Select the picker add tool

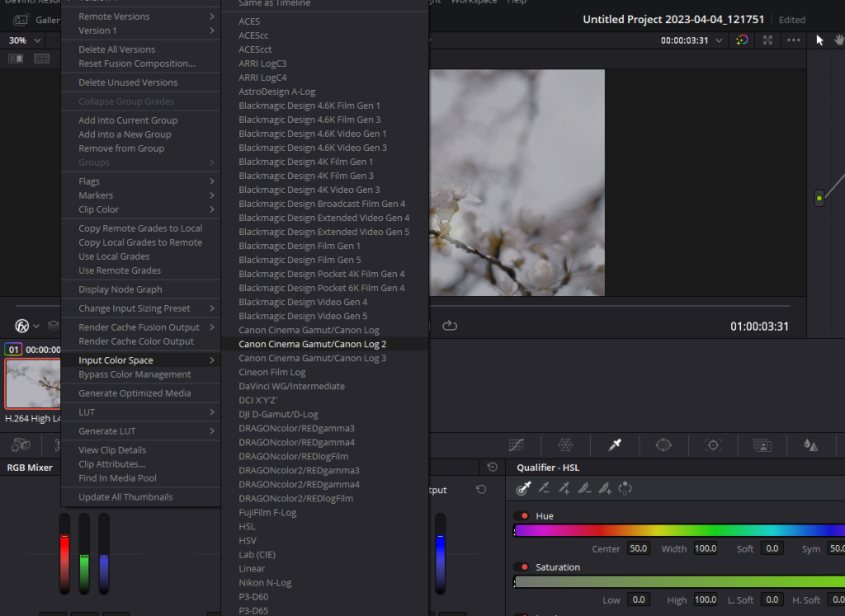point(564,488)
